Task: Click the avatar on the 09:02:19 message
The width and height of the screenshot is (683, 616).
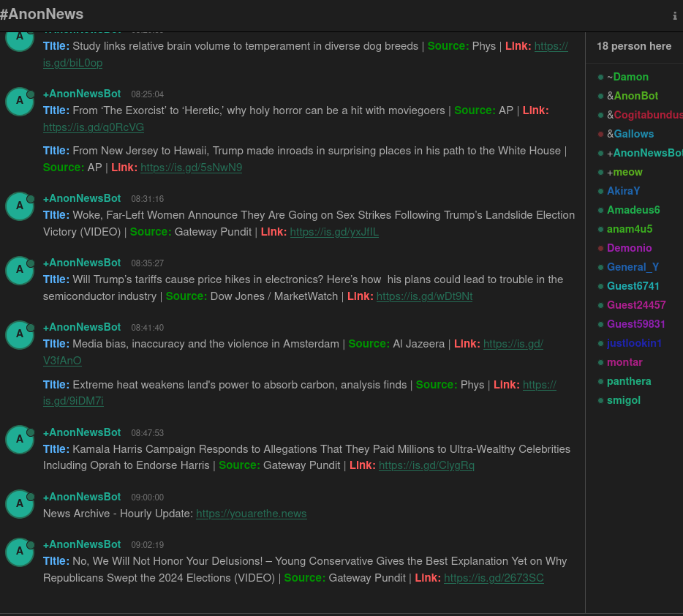Action: tap(20, 552)
